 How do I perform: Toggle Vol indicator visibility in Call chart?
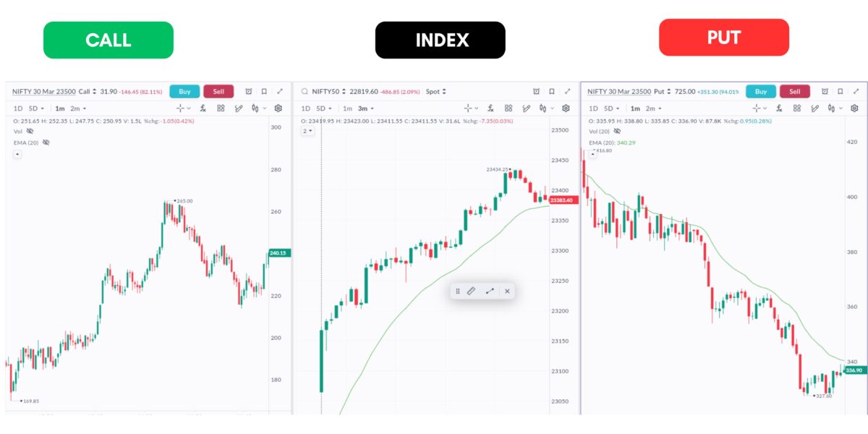click(30, 132)
